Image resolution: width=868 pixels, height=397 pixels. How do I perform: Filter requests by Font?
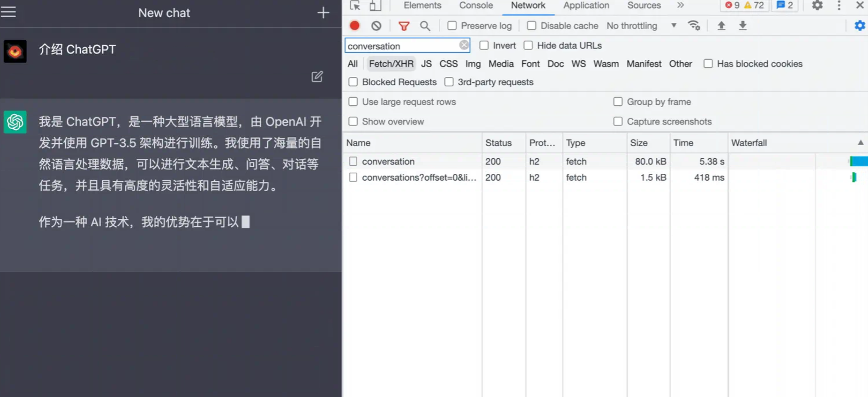(530, 64)
